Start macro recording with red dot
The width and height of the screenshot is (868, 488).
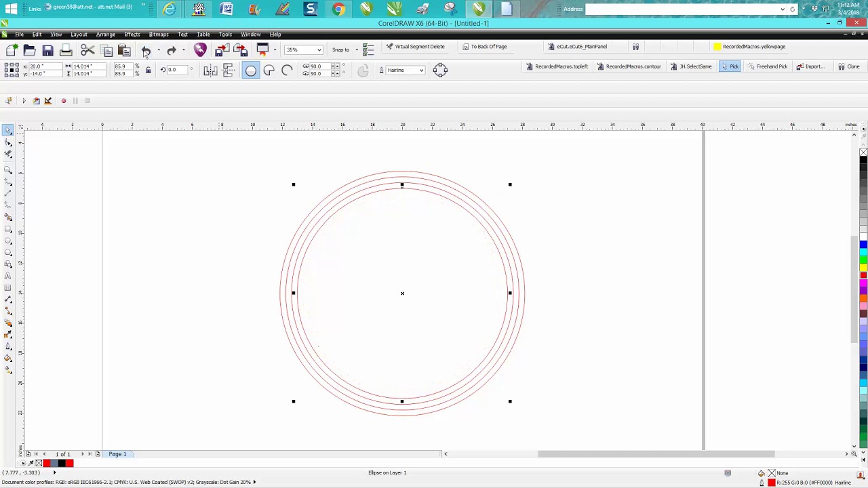(64, 101)
